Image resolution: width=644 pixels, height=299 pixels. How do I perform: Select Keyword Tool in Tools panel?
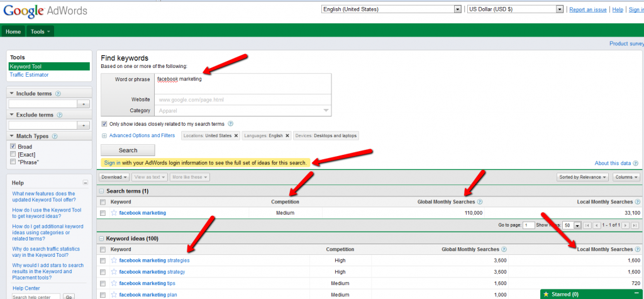pos(49,66)
